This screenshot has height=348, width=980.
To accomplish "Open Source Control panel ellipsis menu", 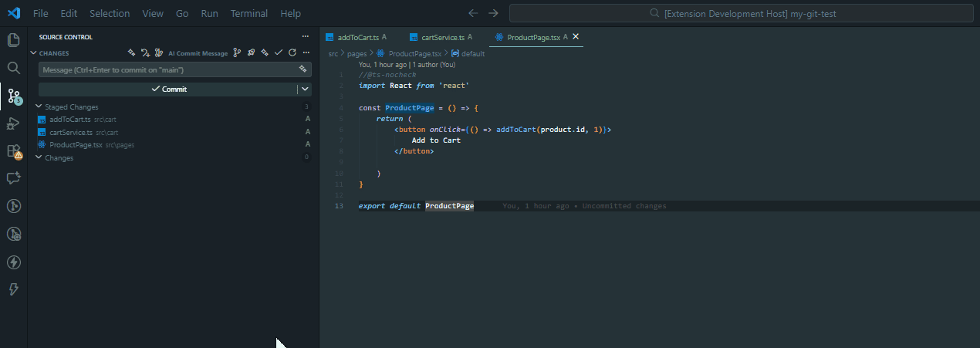I will point(305,37).
